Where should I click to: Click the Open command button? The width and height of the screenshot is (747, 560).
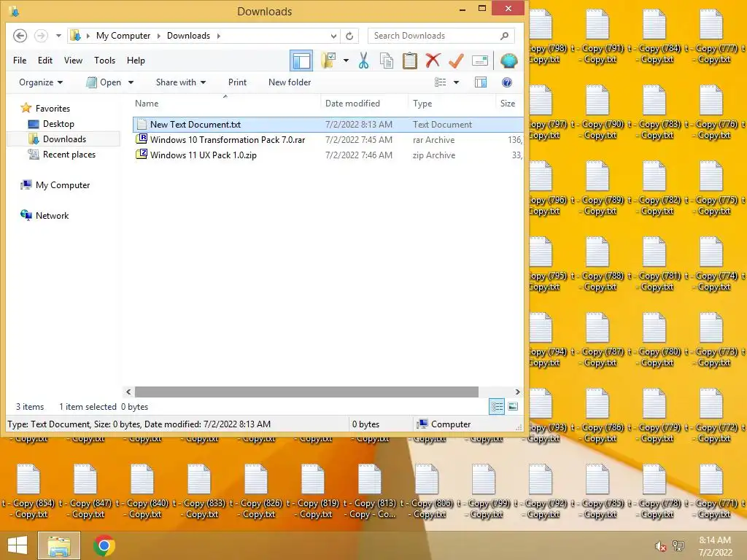click(104, 82)
